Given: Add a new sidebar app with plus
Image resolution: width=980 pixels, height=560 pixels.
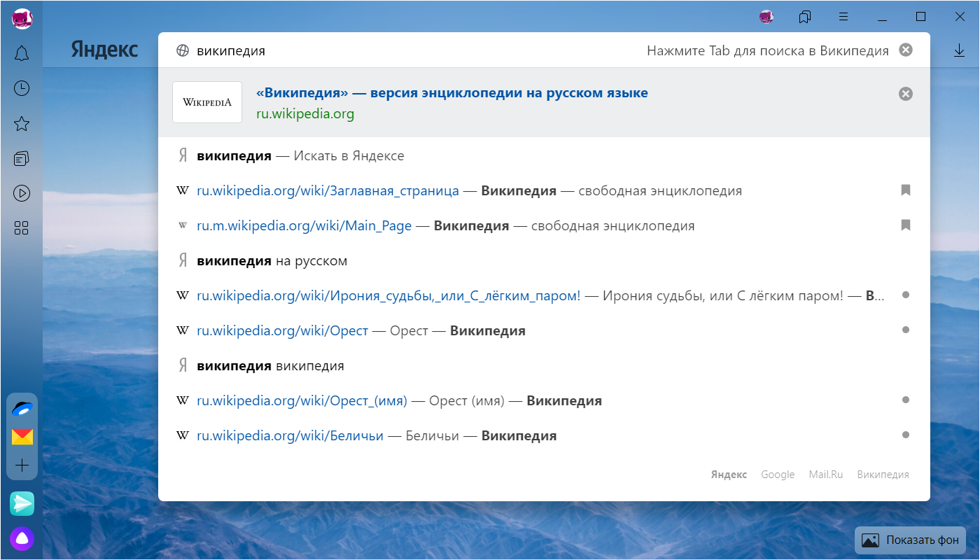Looking at the screenshot, I should [x=22, y=465].
